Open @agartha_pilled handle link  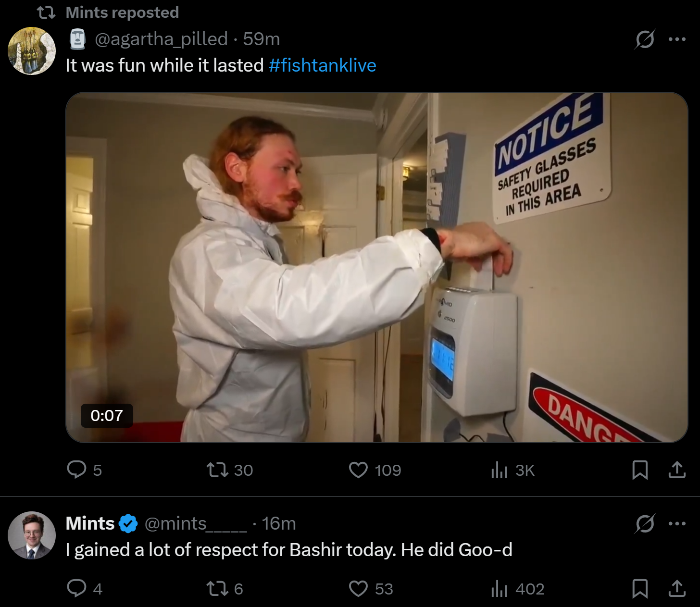pyautogui.click(x=161, y=39)
